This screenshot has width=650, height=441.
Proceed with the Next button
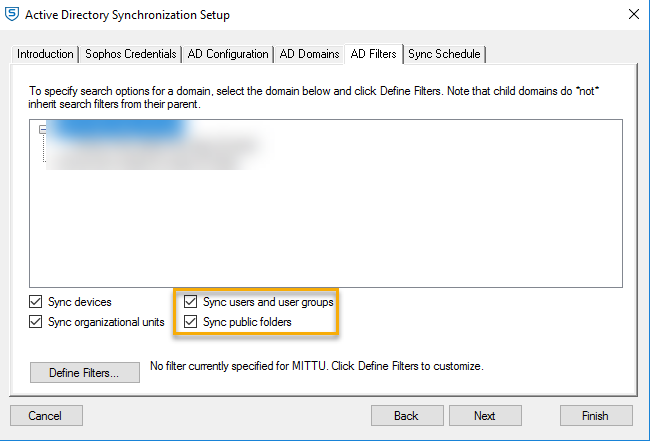click(484, 415)
